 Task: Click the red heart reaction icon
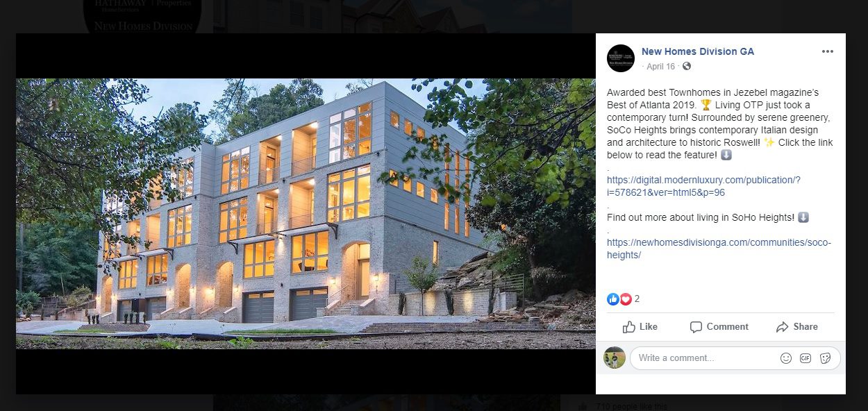[625, 299]
